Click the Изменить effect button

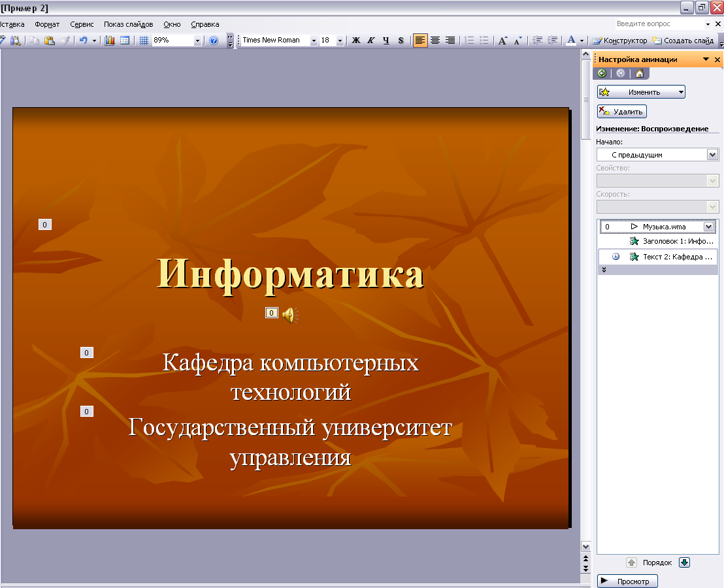point(641,92)
